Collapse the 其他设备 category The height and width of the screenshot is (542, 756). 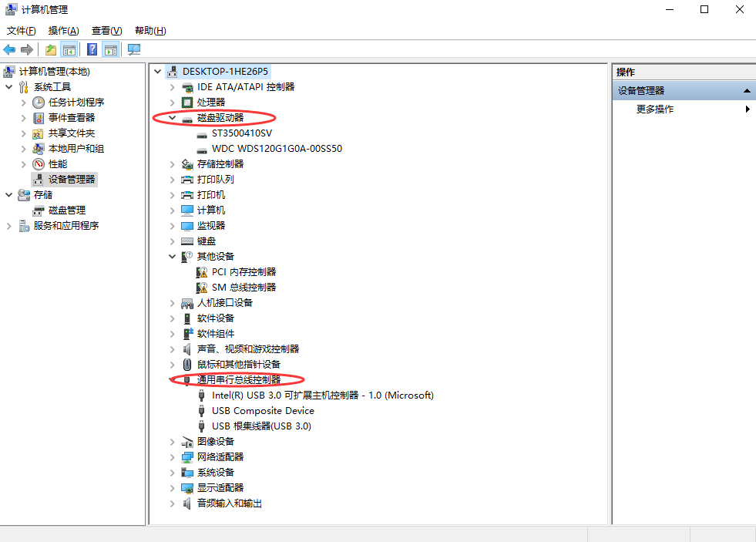point(173,257)
